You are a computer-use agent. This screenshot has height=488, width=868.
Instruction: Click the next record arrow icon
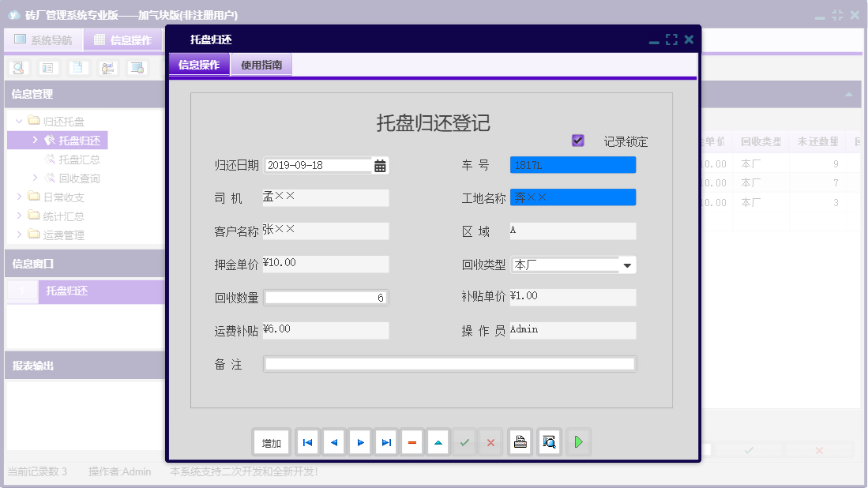pos(359,442)
